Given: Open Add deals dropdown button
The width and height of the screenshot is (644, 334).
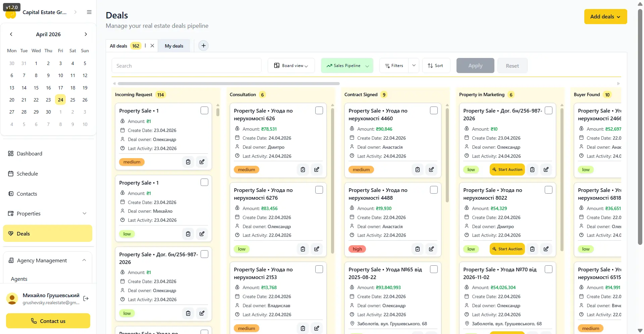Looking at the screenshot, I should coord(605,17).
